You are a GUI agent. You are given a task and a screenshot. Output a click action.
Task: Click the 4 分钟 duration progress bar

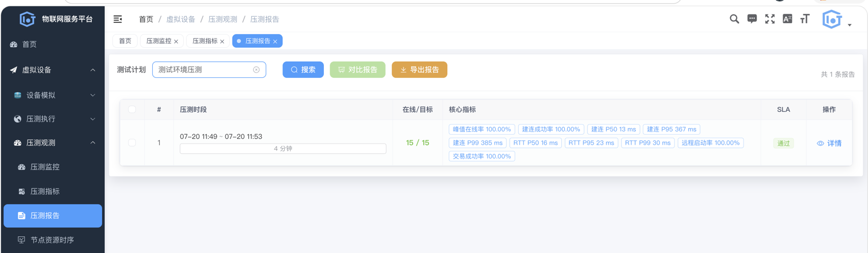pos(283,149)
